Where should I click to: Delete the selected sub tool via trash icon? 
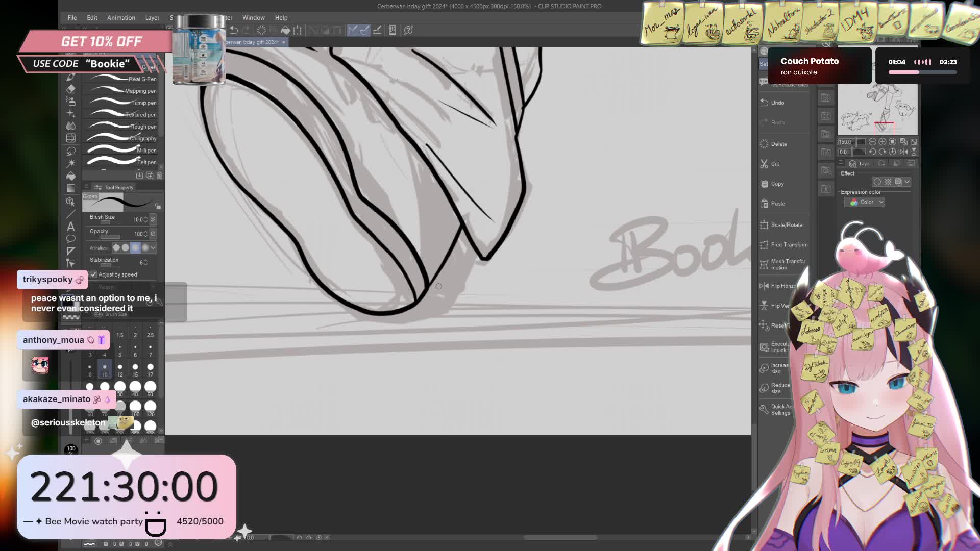[159, 176]
